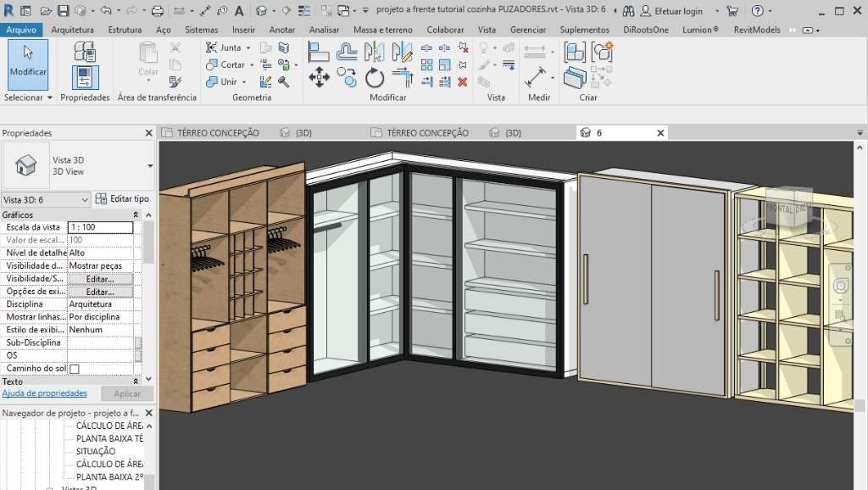868x490 pixels.
Task: Switch to the Gerenciar ribbon tab
Action: click(x=528, y=30)
